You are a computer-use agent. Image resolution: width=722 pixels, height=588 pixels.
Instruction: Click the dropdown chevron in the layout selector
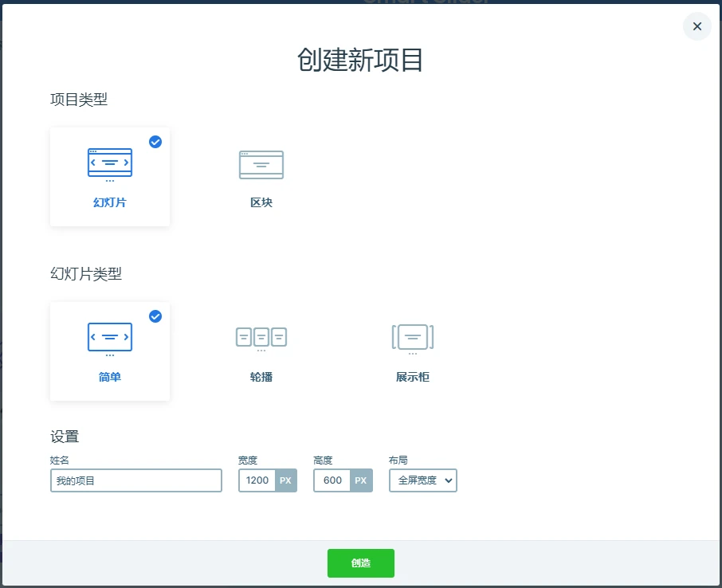coord(448,480)
